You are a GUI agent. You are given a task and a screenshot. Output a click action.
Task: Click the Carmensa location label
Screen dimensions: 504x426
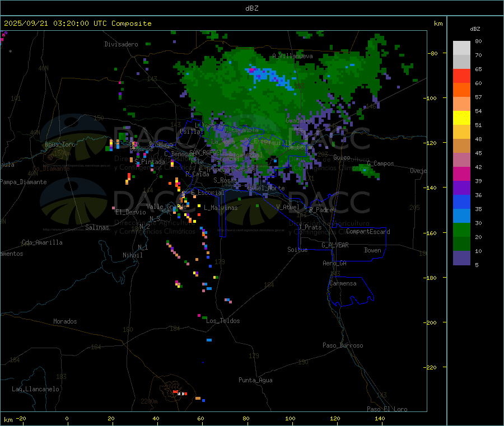point(343,283)
